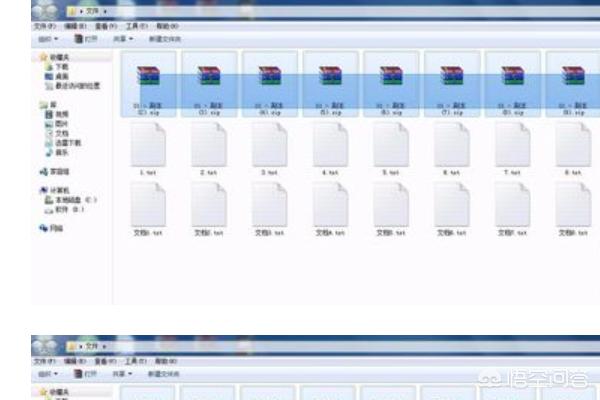Select 收藏夹 in lower window sidebar
The height and width of the screenshot is (400, 600).
point(59,392)
